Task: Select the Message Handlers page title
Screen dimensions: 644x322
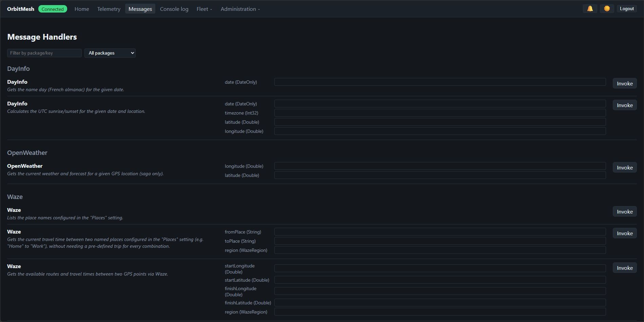Action: tap(42, 37)
